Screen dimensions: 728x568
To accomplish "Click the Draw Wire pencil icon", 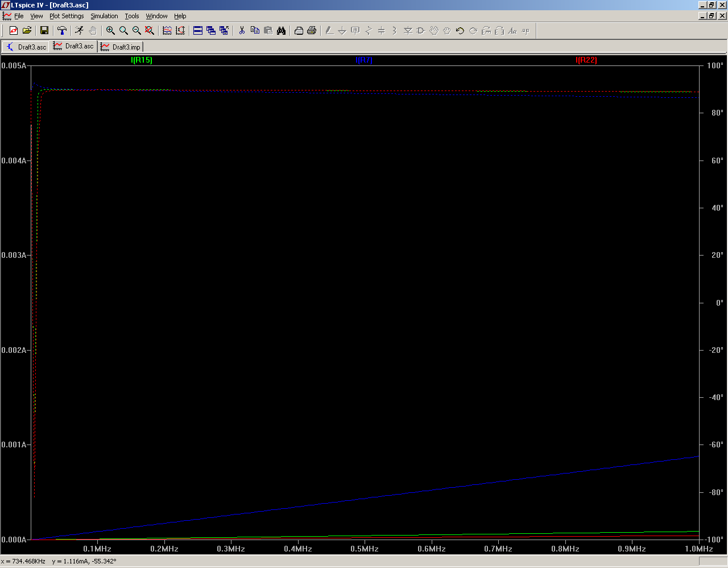I will (329, 31).
